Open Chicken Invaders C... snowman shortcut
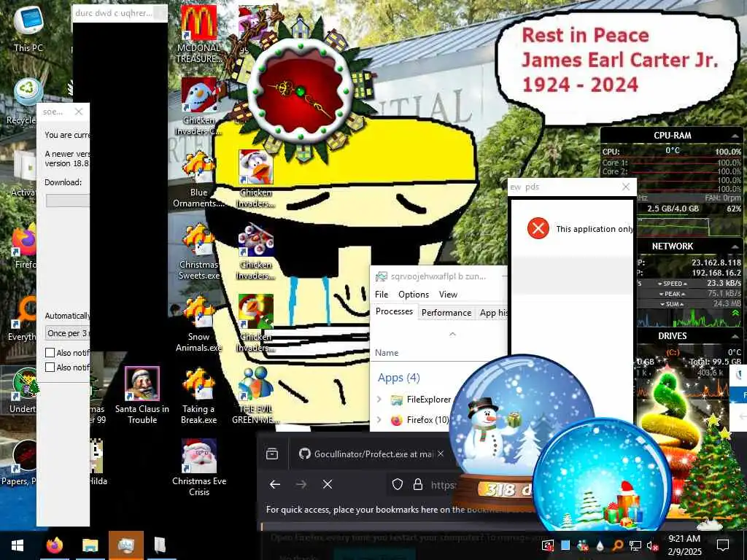 [x=198, y=106]
